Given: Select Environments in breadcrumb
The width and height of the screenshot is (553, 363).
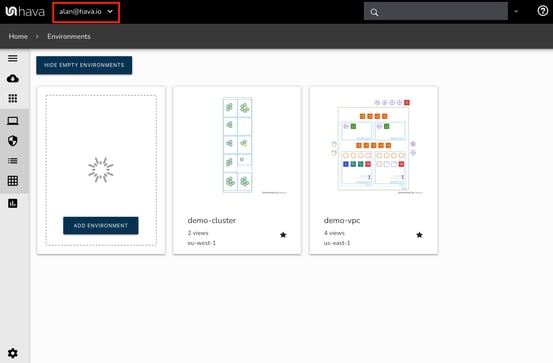Looking at the screenshot, I should (69, 36).
